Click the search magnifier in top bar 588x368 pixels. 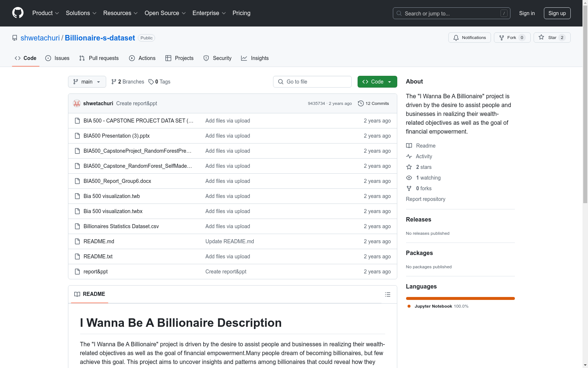coord(399,13)
